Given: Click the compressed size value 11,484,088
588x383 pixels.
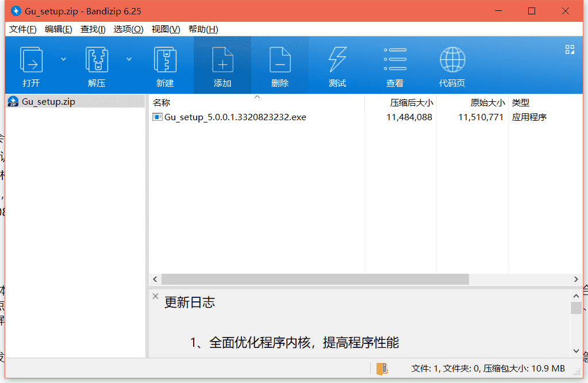Looking at the screenshot, I should coord(409,117).
